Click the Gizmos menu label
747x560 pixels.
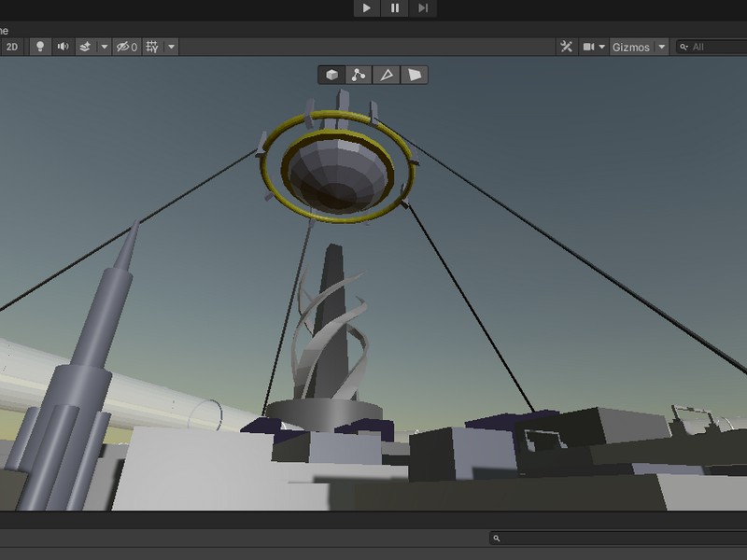click(x=632, y=46)
